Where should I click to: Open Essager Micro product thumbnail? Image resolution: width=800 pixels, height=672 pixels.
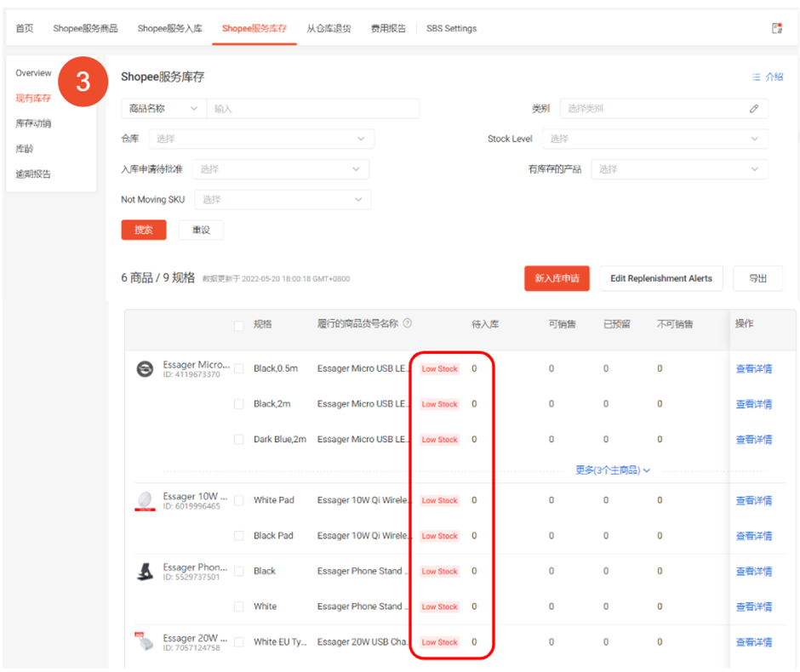(x=145, y=368)
